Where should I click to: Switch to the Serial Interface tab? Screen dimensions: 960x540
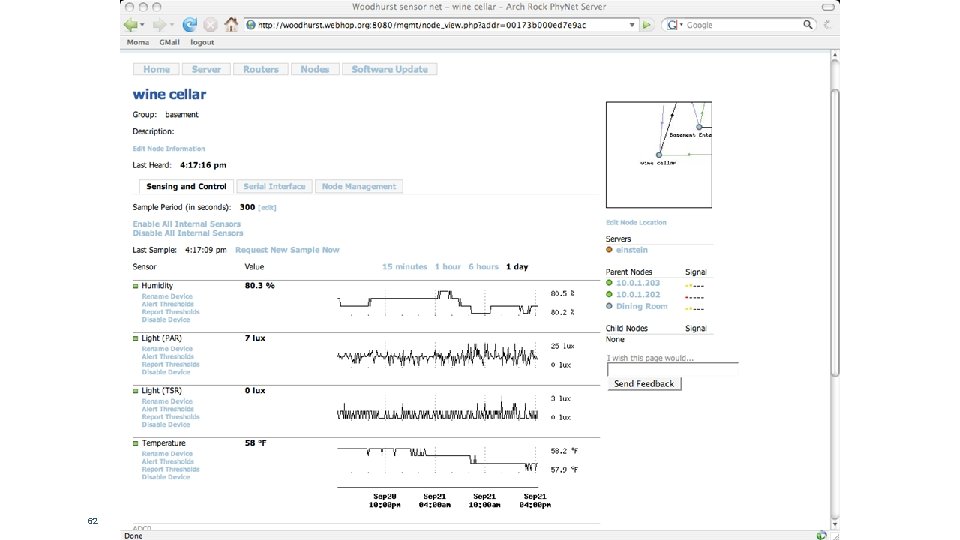tap(274, 186)
